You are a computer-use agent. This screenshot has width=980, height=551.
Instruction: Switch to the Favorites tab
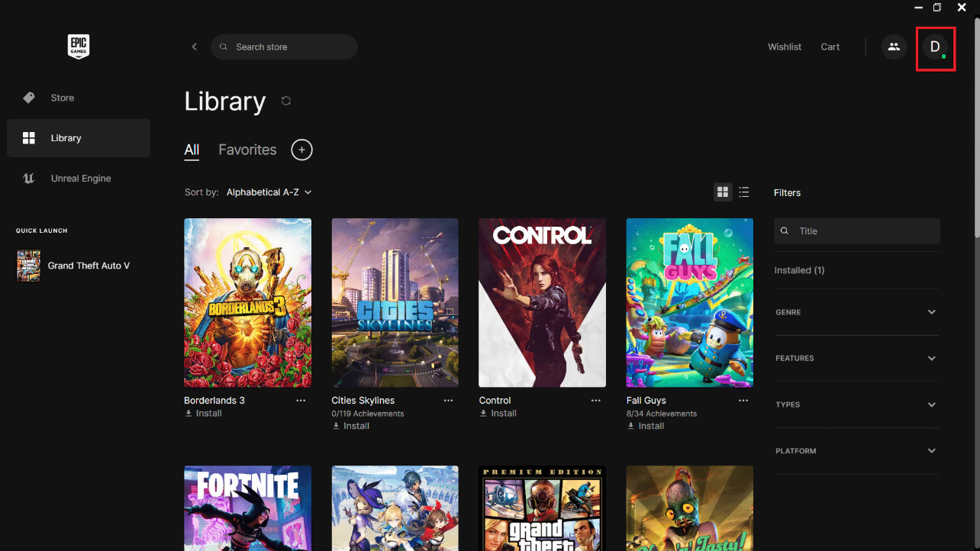coord(247,150)
